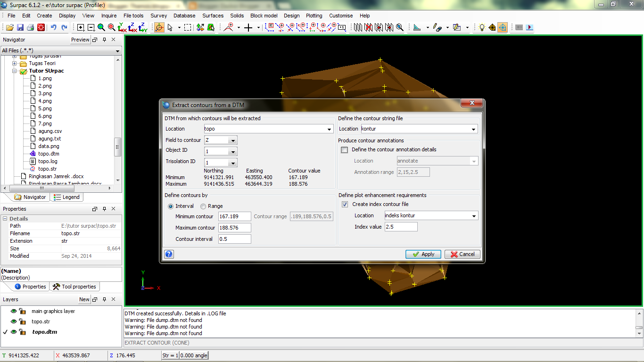Click the blue floppy save icon
The height and width of the screenshot is (362, 644).
(20, 27)
